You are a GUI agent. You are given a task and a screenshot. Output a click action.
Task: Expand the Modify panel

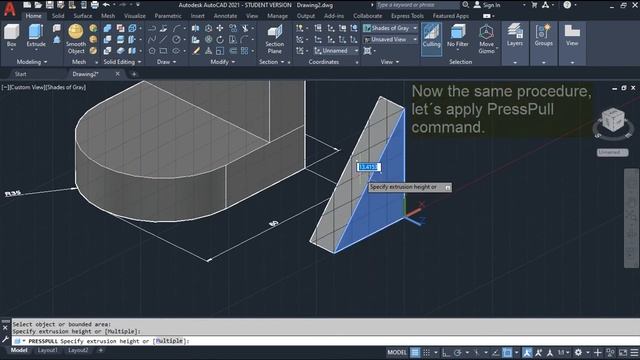coord(223,62)
